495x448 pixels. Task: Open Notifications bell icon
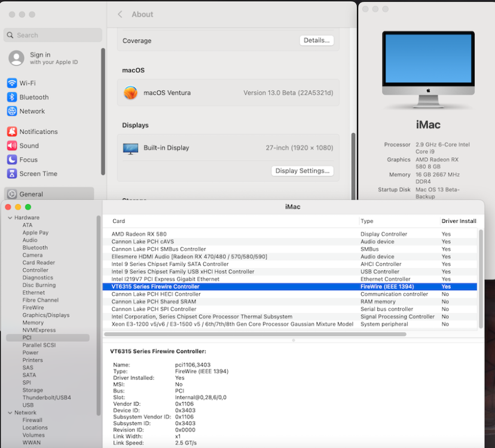point(12,131)
